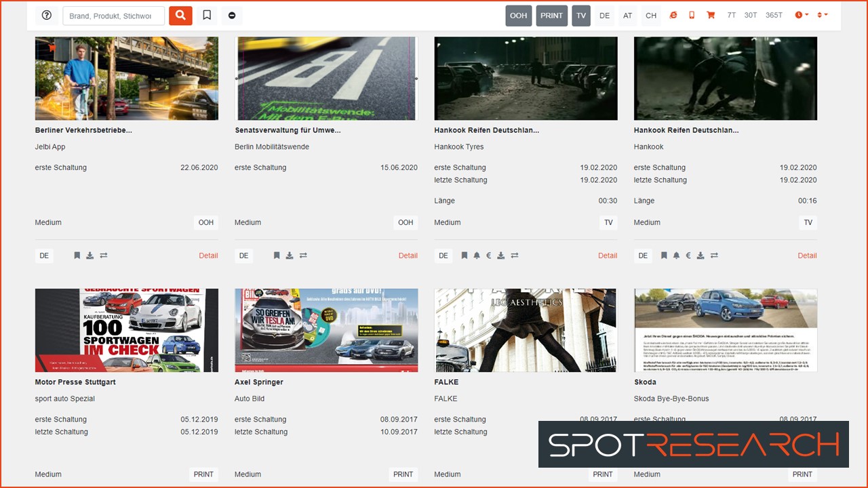Open the clock date dropdown
Image resolution: width=868 pixels, height=488 pixels.
802,15
